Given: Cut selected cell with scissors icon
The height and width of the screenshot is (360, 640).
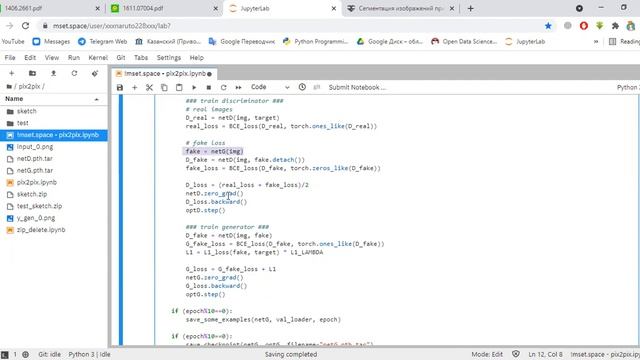Looking at the screenshot, I should pos(149,87).
